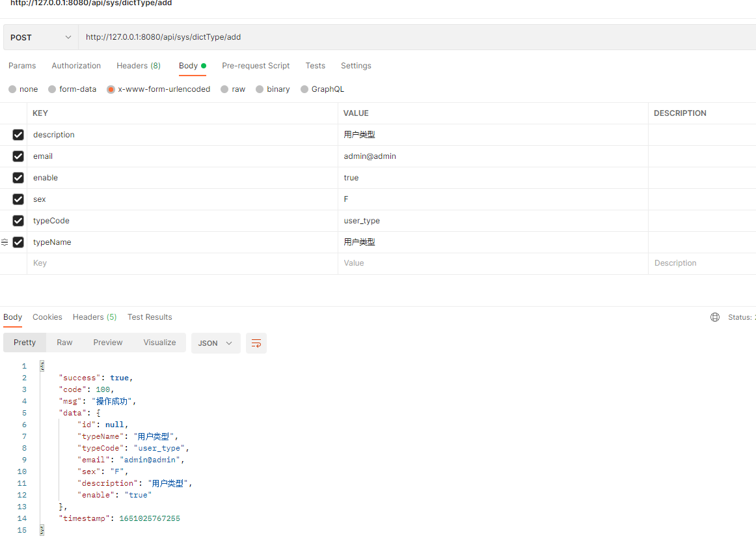Image resolution: width=756 pixels, height=547 pixels.
Task: Uncheck the description parameter checkbox
Action: [18, 135]
